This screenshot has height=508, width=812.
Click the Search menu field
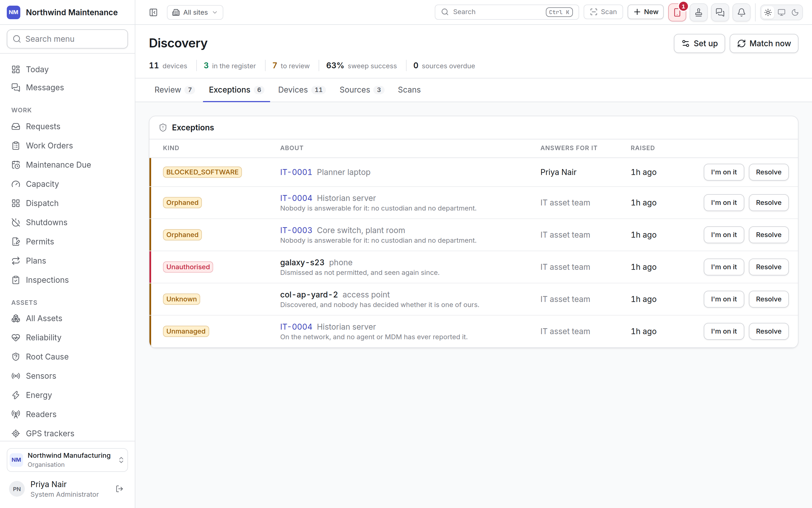(67, 39)
